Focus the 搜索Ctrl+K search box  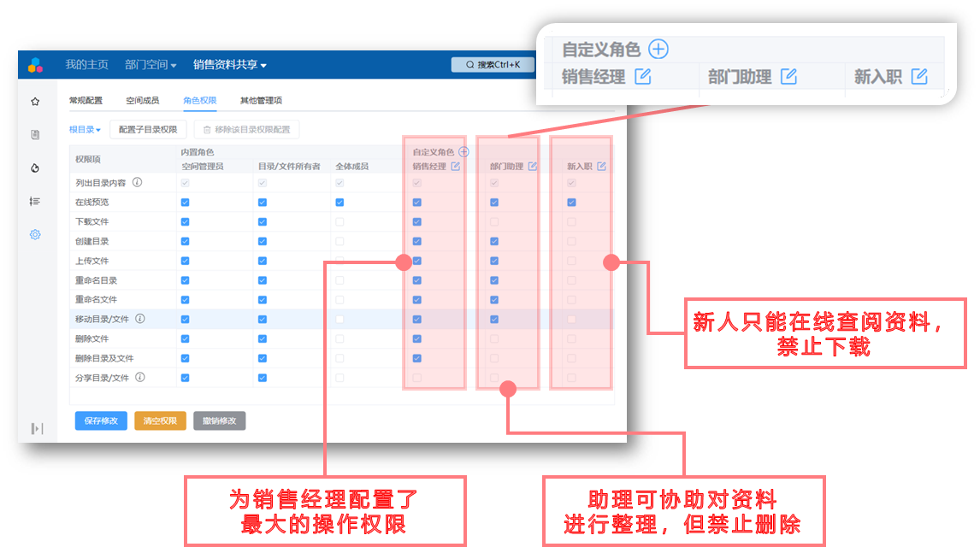coord(493,64)
